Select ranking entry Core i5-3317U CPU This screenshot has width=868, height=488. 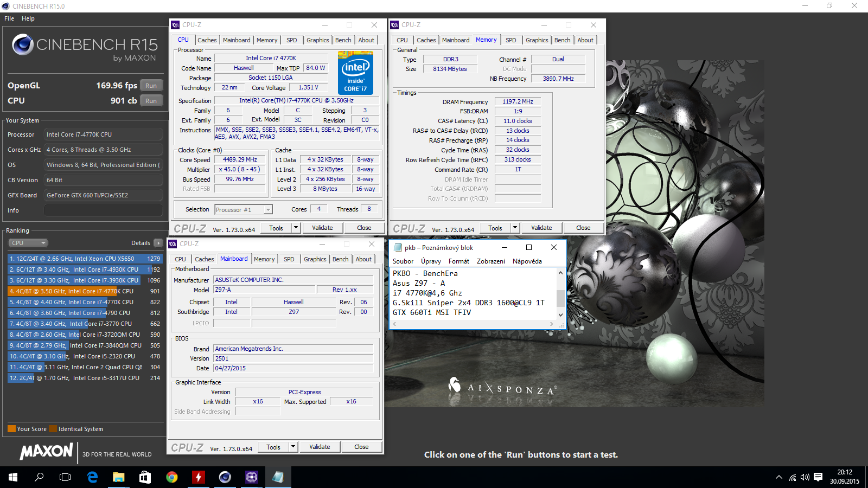(x=85, y=378)
